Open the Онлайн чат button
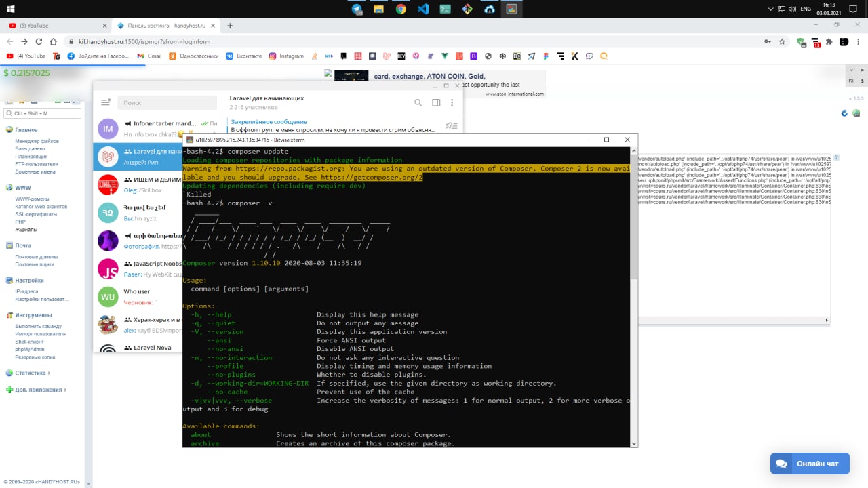 [810, 464]
